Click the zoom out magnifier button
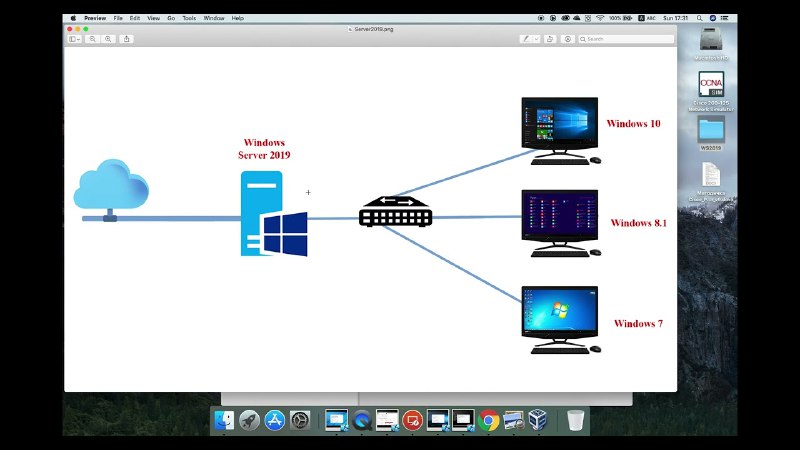 click(92, 39)
